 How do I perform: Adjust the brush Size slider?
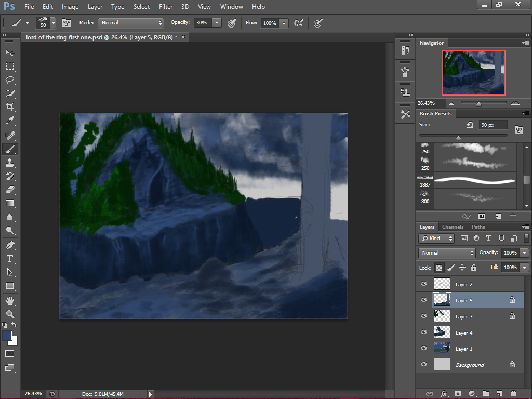(x=458, y=137)
